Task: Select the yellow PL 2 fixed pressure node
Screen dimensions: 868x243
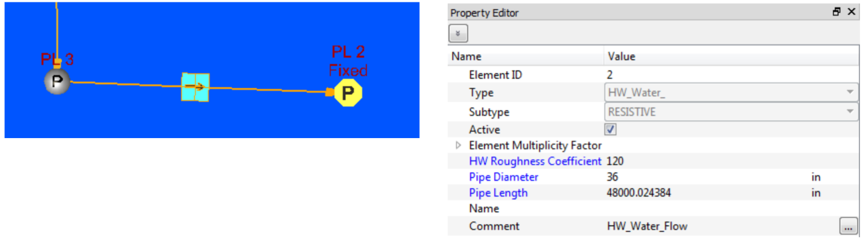Action: (347, 93)
